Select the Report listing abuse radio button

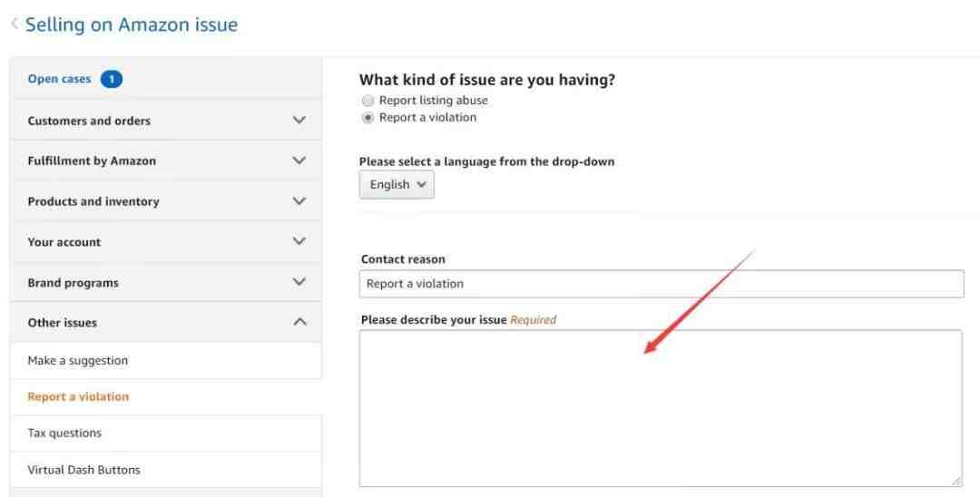pyautogui.click(x=368, y=101)
